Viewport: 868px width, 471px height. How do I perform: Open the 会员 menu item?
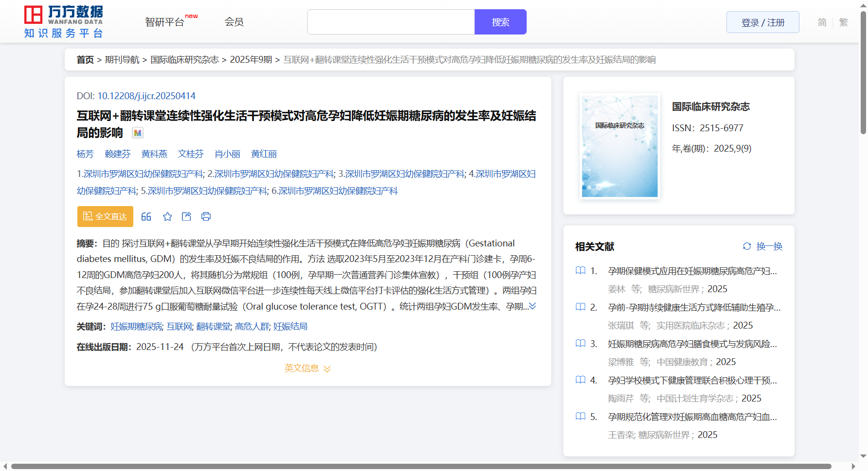point(234,22)
